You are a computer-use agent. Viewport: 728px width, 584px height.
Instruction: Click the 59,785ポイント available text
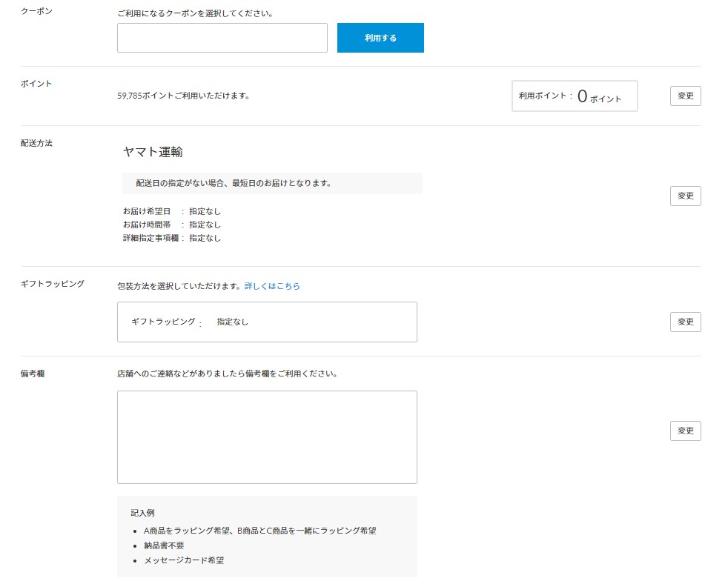183,96
